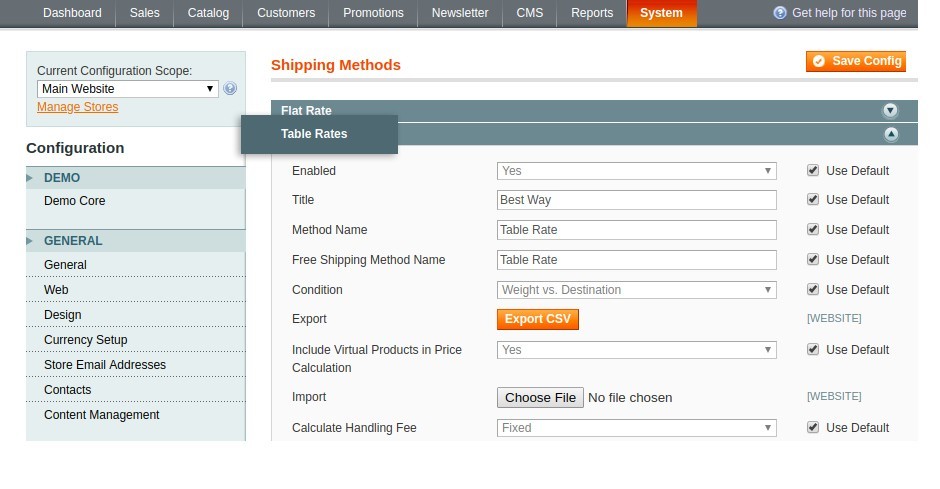Viewport: 940px width, 489px height.
Task: Uncheck Use Default for Condition
Action: tap(813, 289)
